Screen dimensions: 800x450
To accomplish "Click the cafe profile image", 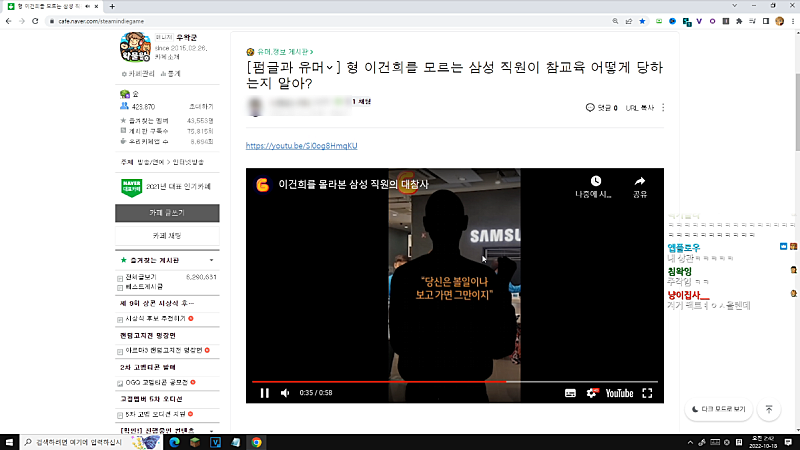I will (135, 47).
